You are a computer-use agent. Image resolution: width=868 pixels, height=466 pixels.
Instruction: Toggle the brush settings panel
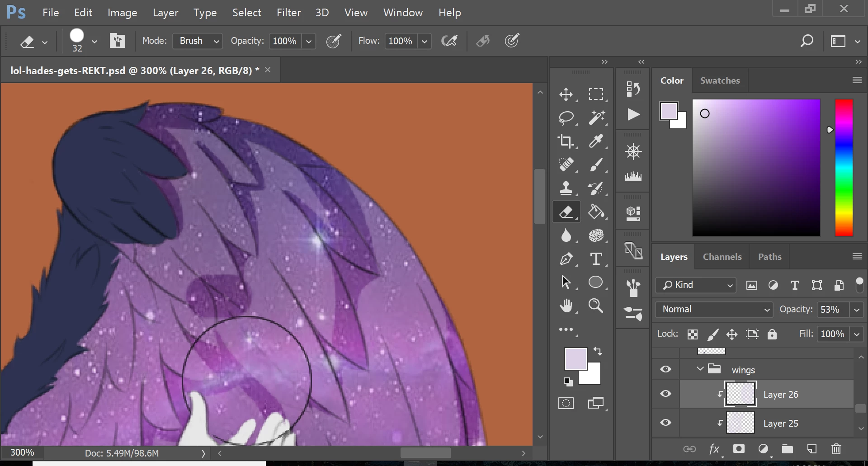[x=117, y=41]
